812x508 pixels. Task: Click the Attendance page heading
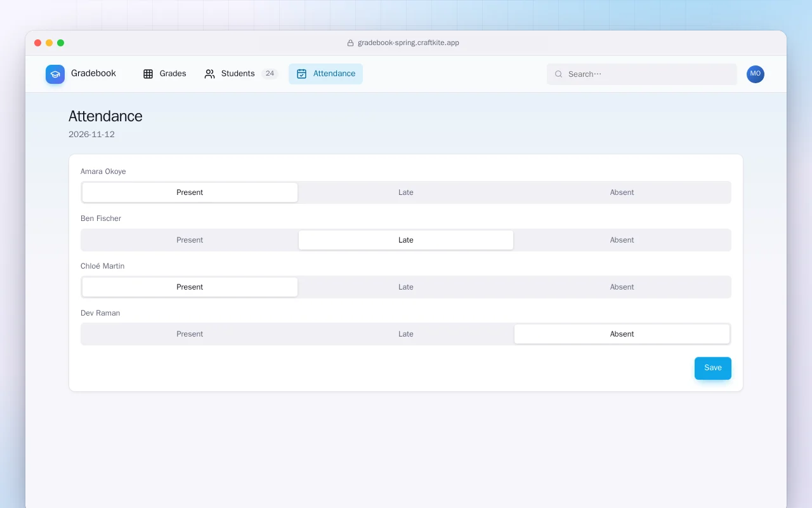coord(105,116)
